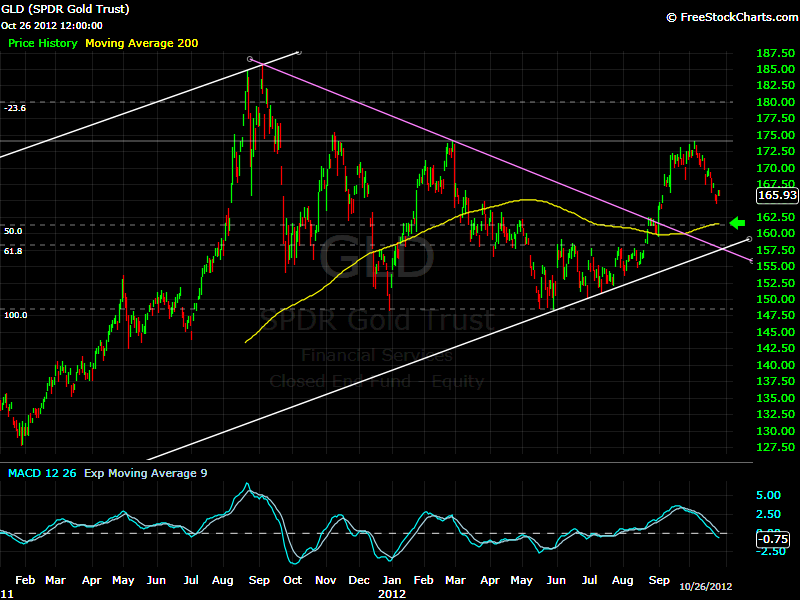Click the 100.0 Fibonacci level label

16,315
